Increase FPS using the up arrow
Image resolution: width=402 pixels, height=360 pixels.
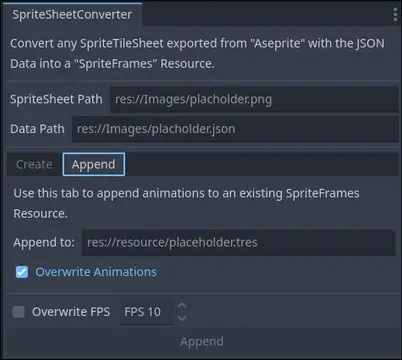click(x=182, y=305)
